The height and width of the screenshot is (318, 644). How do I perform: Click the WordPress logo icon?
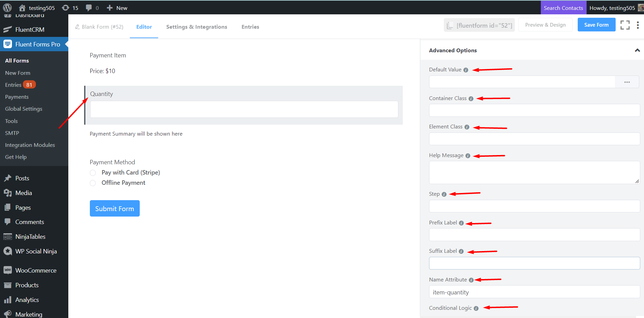[7, 8]
